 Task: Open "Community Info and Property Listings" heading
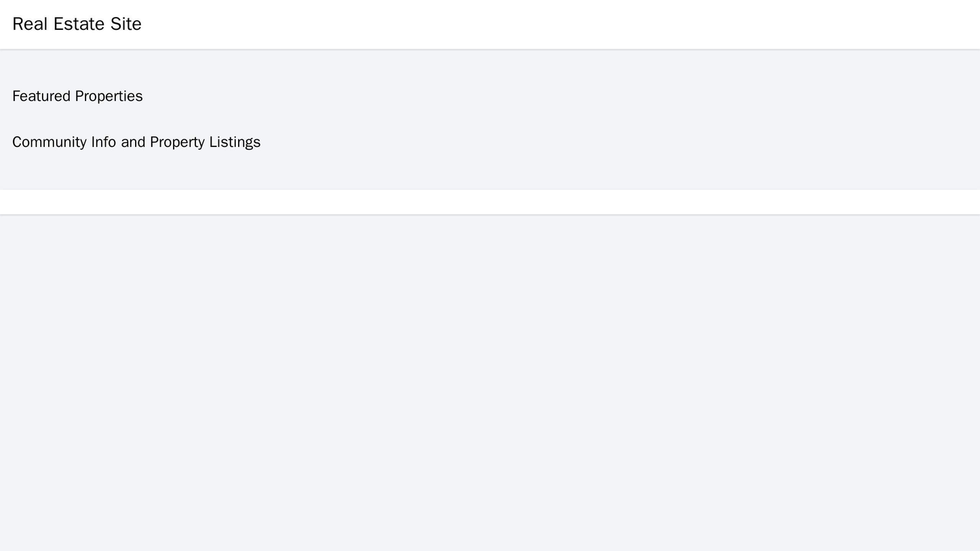pos(136,142)
